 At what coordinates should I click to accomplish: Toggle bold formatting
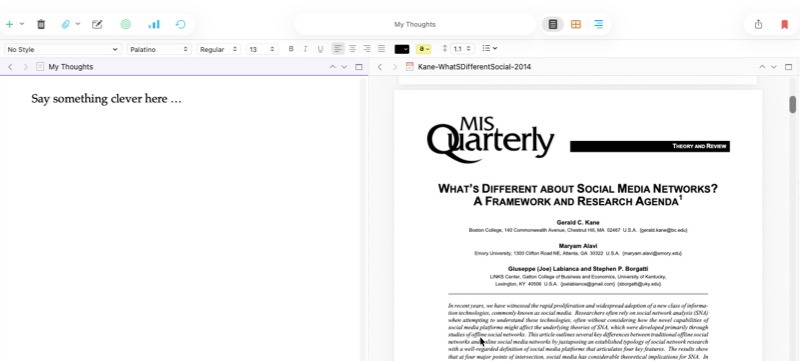tap(291, 49)
